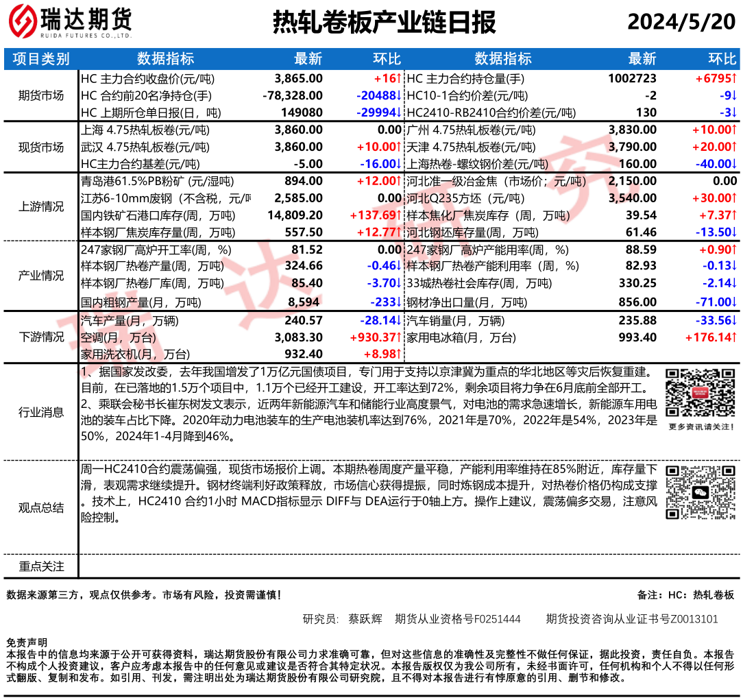Screen dimensions: 743x700
Task: Click HC10-1合约价差(元/吨) label
Action: point(467,96)
